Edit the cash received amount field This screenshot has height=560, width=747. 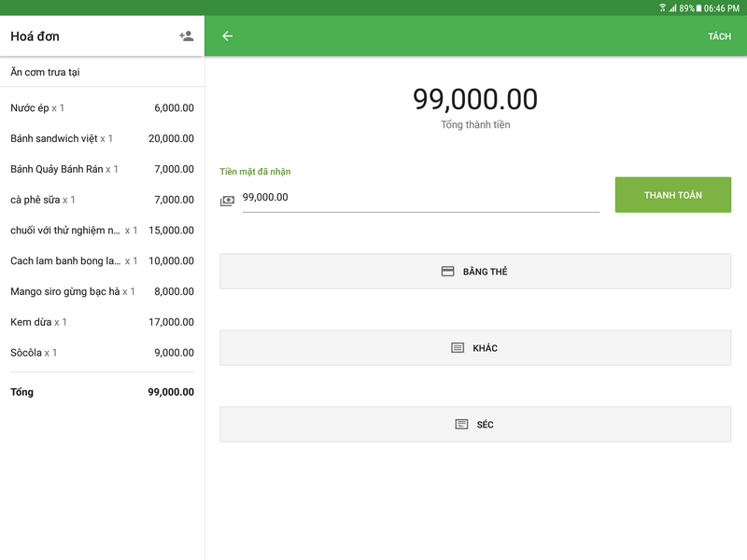pyautogui.click(x=420, y=198)
